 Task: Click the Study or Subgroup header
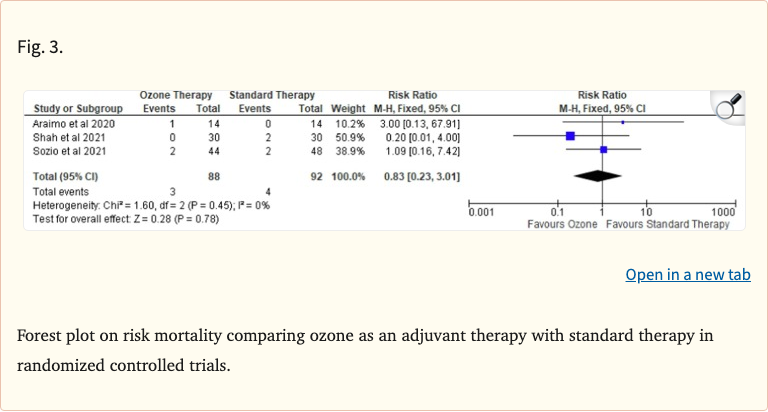click(78, 107)
